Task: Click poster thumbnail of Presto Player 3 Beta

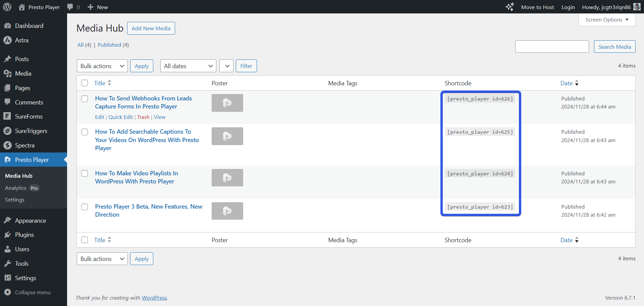Action: (x=227, y=211)
